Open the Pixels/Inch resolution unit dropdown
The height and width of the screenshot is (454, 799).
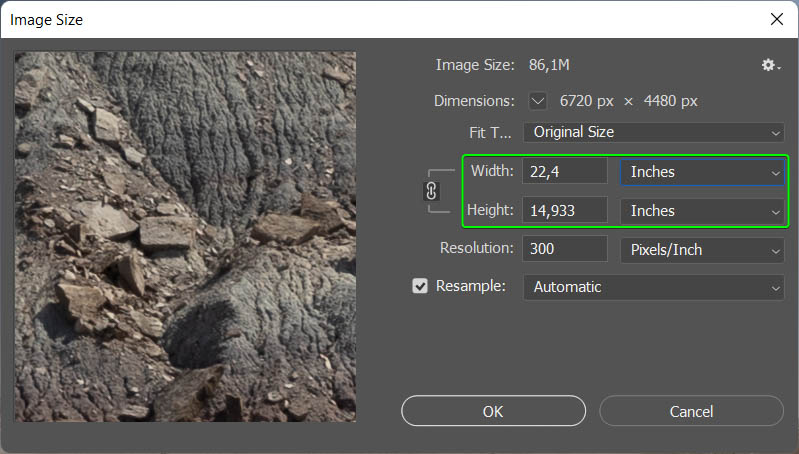(703, 250)
